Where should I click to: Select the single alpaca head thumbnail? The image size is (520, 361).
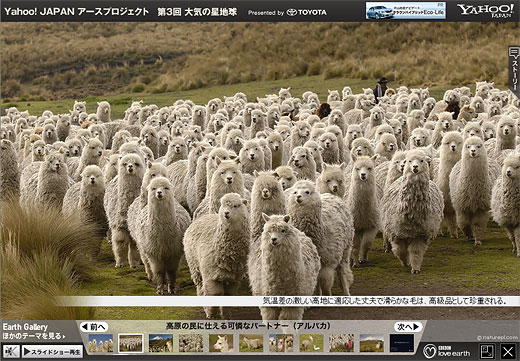221,343
